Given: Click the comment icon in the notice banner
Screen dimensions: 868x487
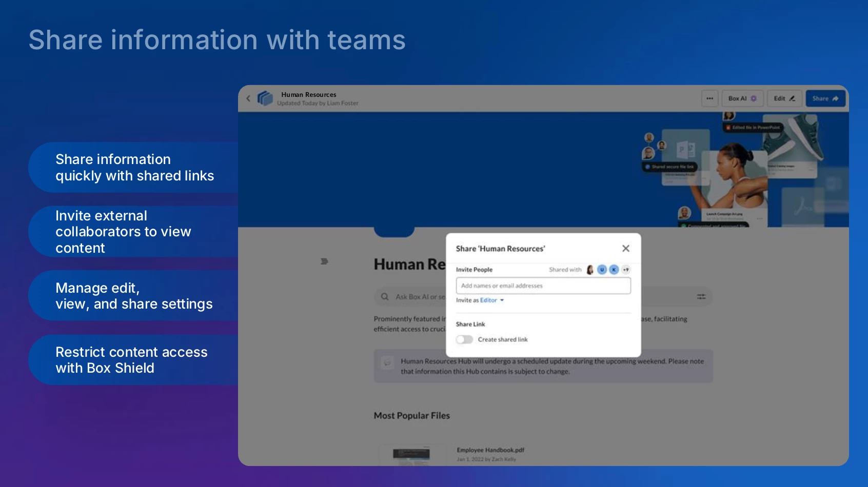Looking at the screenshot, I should pyautogui.click(x=387, y=362).
